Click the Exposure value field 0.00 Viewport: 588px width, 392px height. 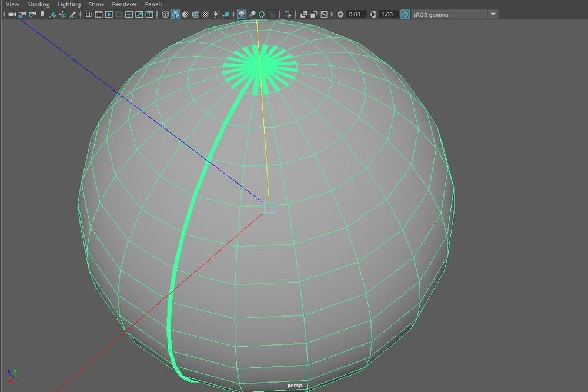356,15
